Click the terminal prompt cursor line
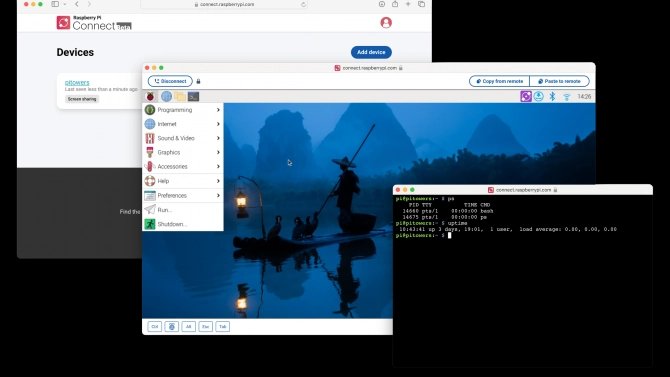The width and height of the screenshot is (670, 377). [x=423, y=236]
